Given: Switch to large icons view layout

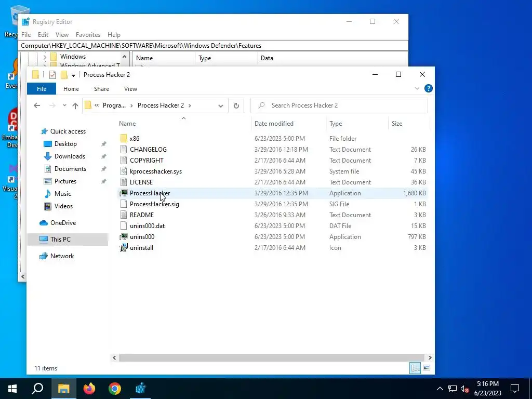Looking at the screenshot, I should click(427, 368).
